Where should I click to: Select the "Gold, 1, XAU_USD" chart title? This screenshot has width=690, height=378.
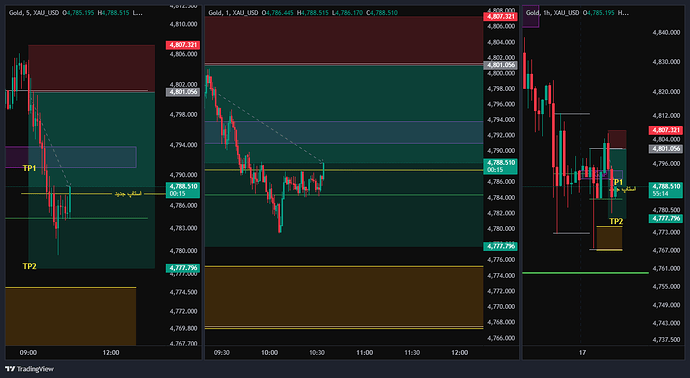point(233,13)
